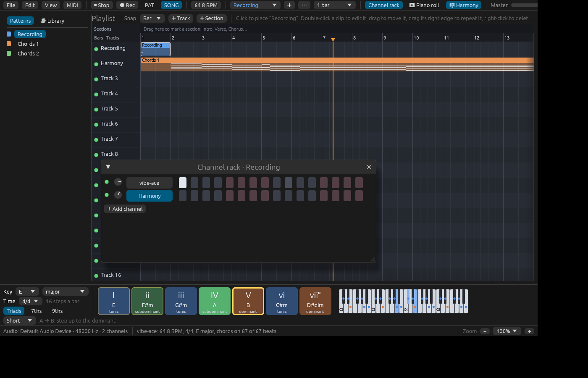Adjust the vibe-ace channel volume knob
The height and width of the screenshot is (378, 588).
(x=118, y=182)
